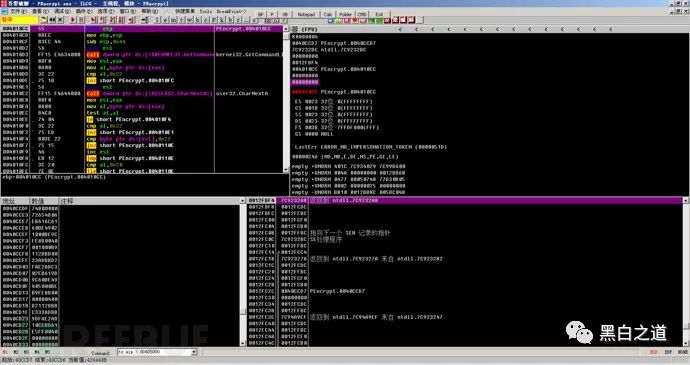Open the first menu (文件) in menu bar
This screenshot has height=365, width=690.
[18, 11]
